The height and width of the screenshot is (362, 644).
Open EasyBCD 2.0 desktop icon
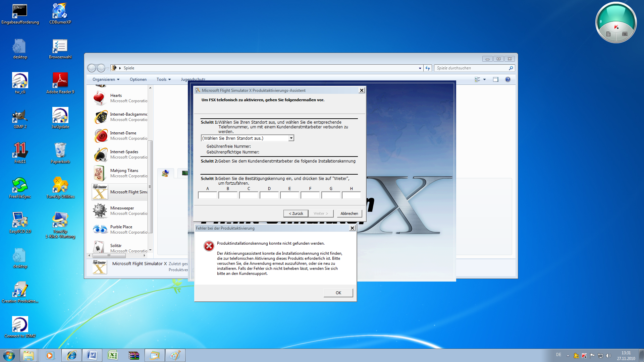(x=20, y=223)
